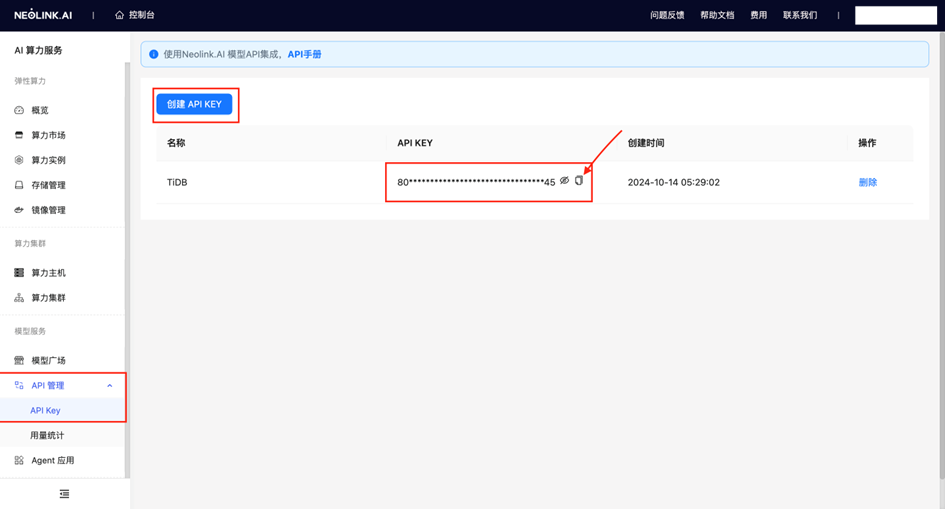Click the blue info icon in banner
The width and height of the screenshot is (945, 509).
154,54
